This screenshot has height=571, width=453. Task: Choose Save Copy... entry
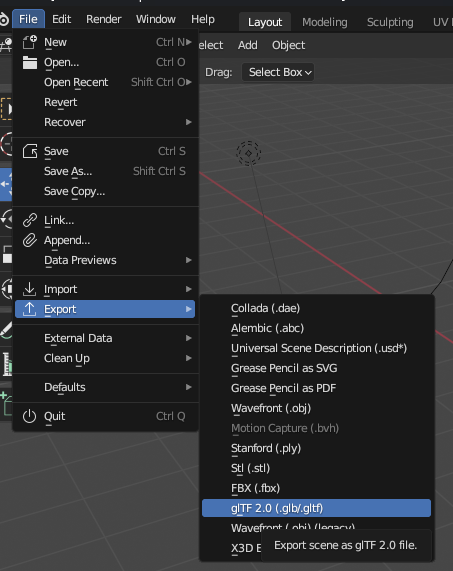105,191
